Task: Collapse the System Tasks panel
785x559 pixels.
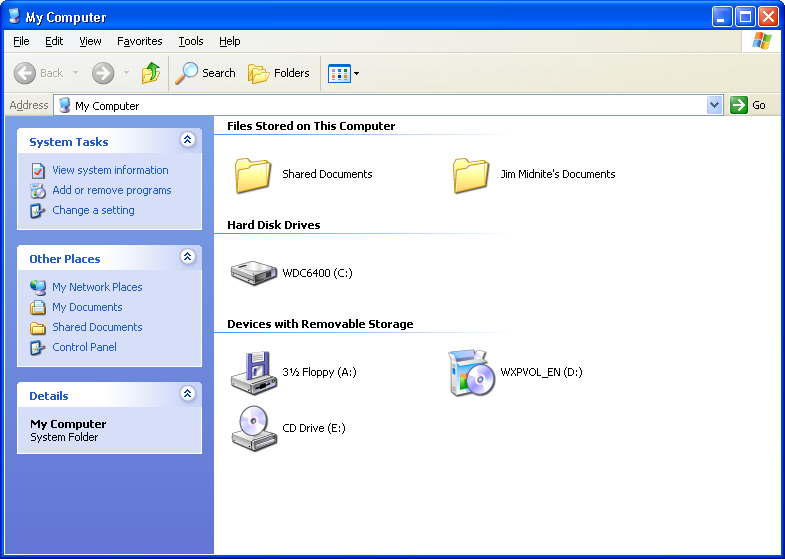Action: 187,141
